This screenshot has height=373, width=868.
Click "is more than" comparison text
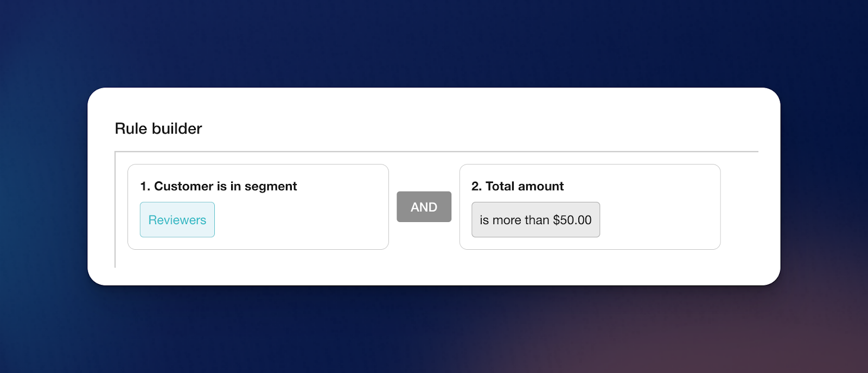(514, 220)
